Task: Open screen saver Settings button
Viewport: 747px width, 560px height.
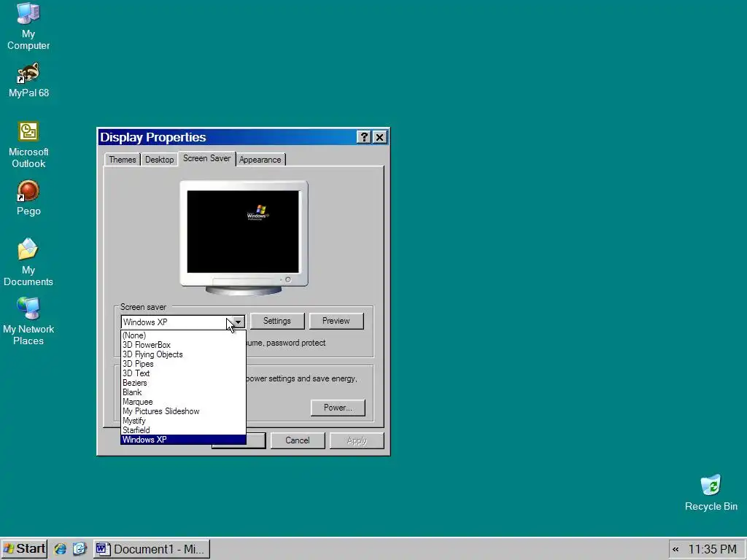Action: [277, 321]
